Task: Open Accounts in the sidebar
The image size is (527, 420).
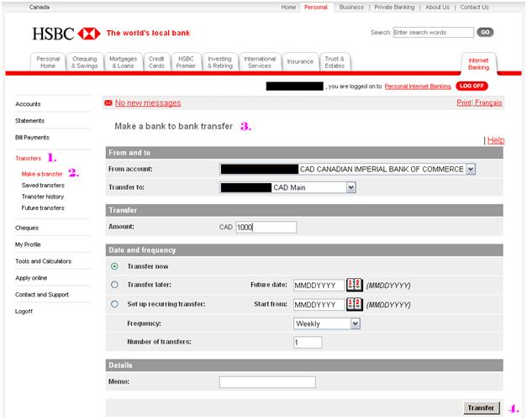Action: [x=28, y=104]
